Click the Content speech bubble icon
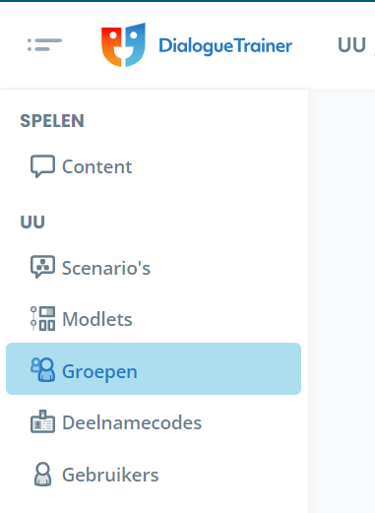The width and height of the screenshot is (375, 513). (43, 166)
